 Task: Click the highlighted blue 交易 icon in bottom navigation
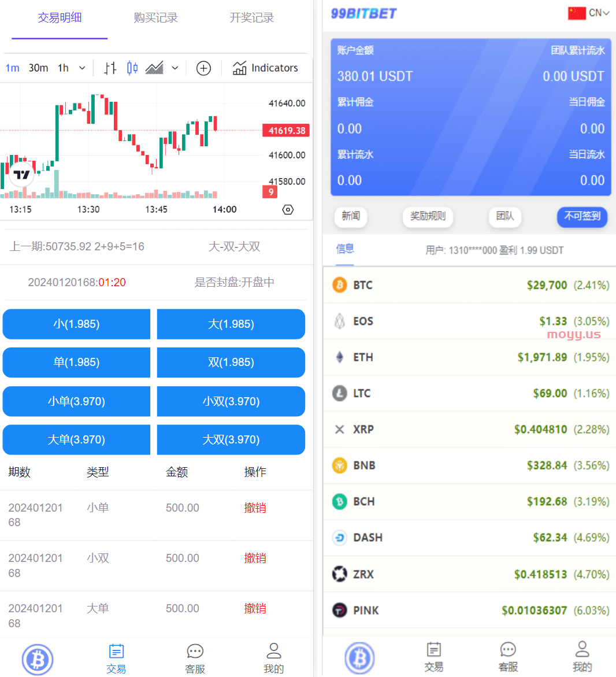tap(116, 658)
